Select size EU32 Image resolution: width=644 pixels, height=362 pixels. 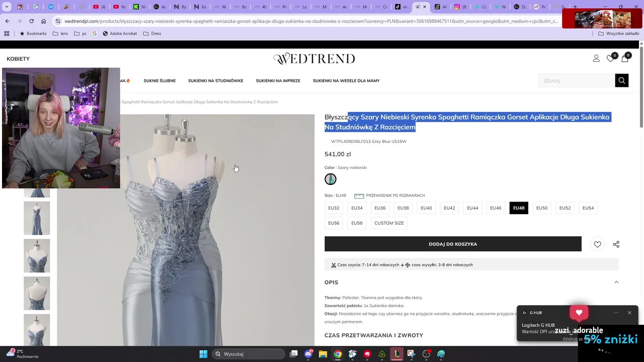pos(334,208)
